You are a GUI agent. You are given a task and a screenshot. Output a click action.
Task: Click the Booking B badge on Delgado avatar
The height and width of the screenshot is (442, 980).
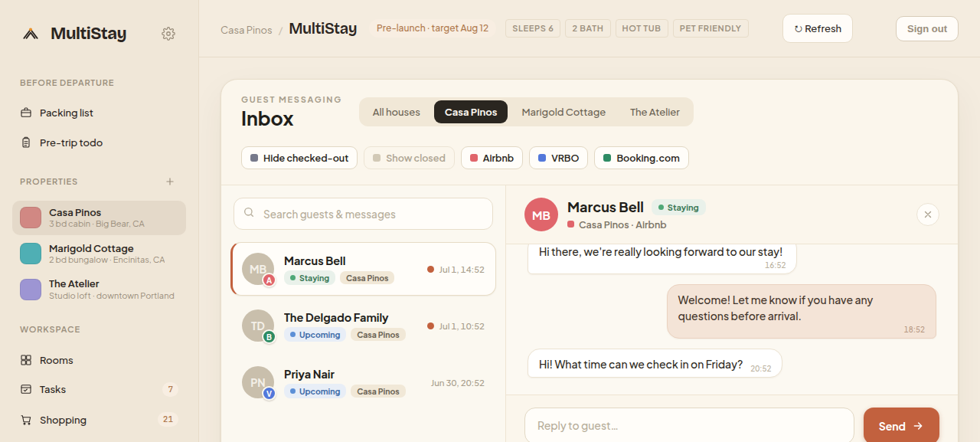(x=269, y=337)
